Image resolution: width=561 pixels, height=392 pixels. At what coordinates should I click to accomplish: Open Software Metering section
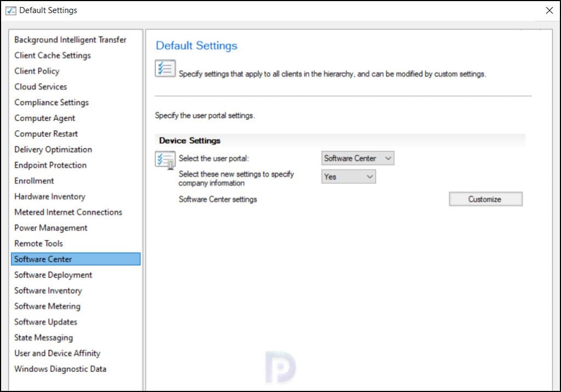tap(48, 307)
